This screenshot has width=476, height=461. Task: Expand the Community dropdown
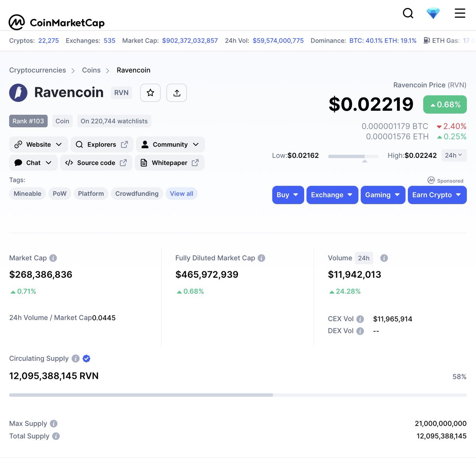coord(170,144)
